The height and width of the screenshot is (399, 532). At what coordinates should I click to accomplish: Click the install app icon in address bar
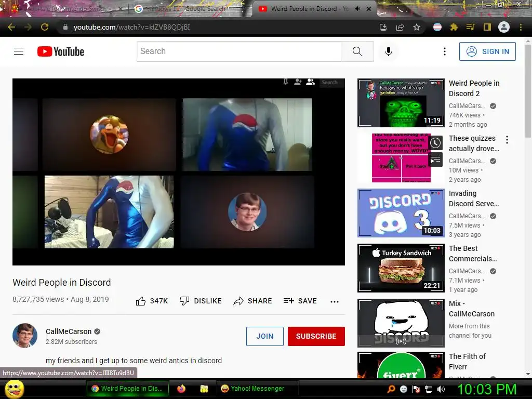383,27
